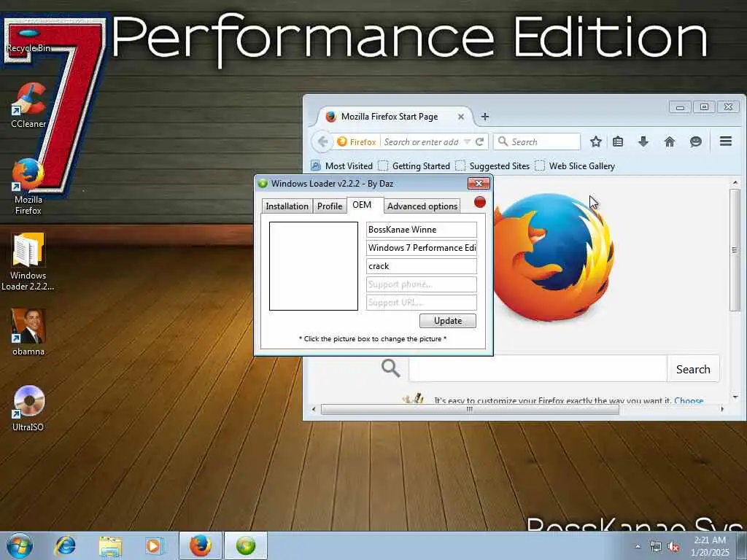The height and width of the screenshot is (560, 747).
Task: Focus the Windows 7 Performance Edi field
Action: point(422,248)
